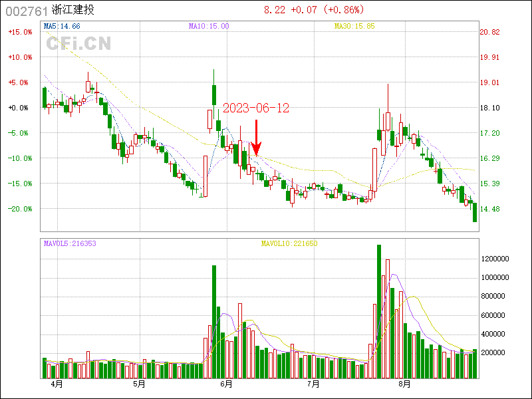Click the +15.0% left axis label
Viewport: 532px width, 399px height.
pyautogui.click(x=19, y=32)
